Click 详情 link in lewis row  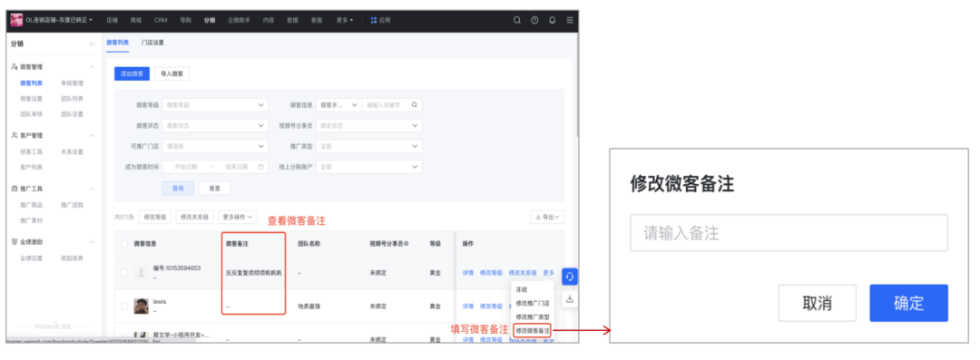click(x=468, y=306)
